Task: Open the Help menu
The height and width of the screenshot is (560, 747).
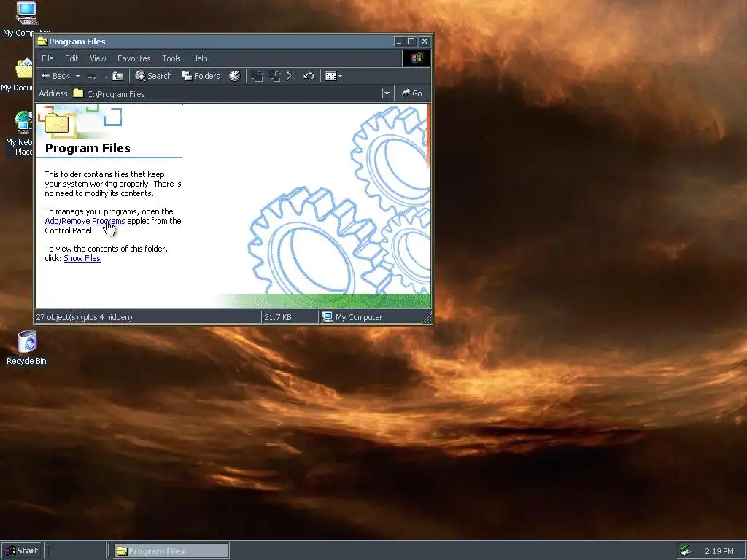Action: (200, 58)
